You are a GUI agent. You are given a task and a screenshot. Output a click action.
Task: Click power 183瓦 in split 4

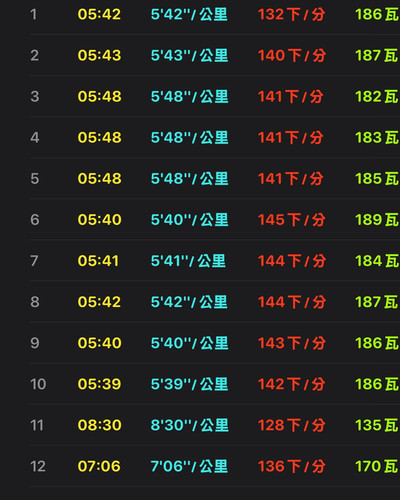point(377,137)
